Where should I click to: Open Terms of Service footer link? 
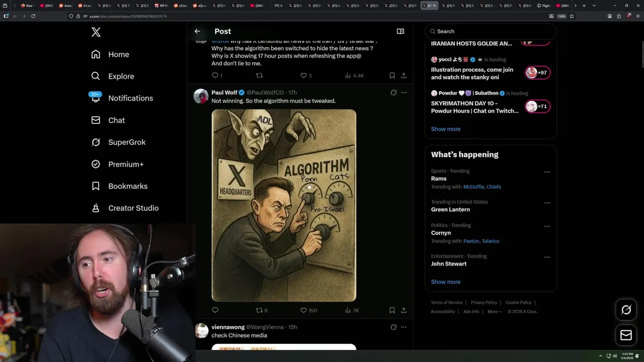pos(446,303)
